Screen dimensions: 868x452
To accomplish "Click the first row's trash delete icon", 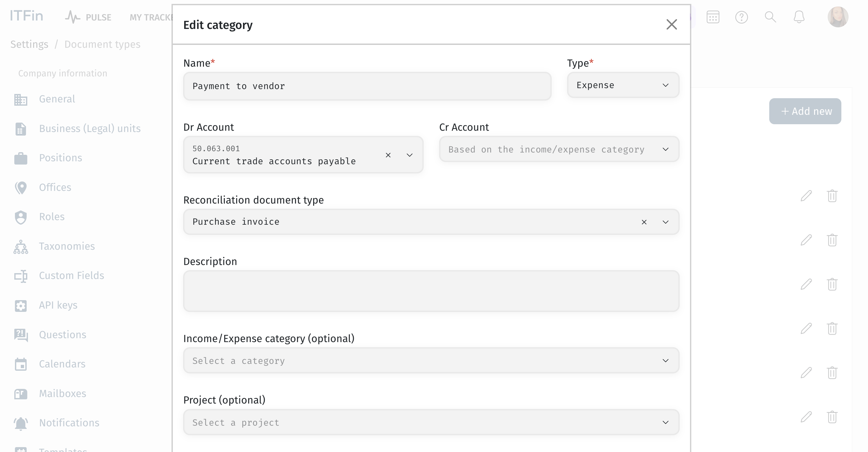I will pos(832,196).
